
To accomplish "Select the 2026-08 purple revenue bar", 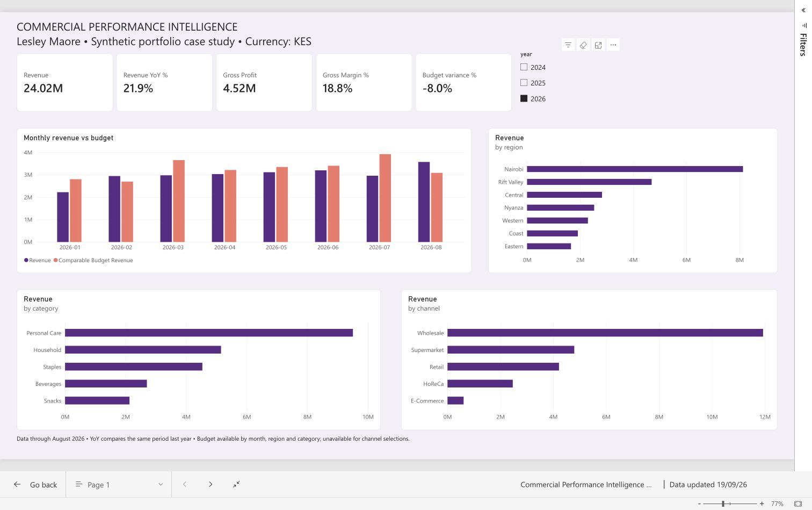I will [x=424, y=202].
